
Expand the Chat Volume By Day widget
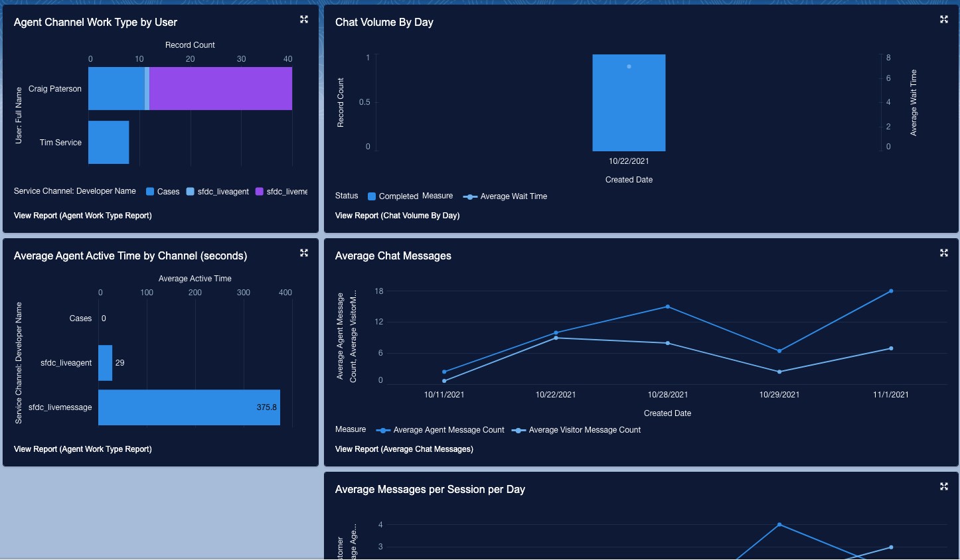click(x=943, y=19)
